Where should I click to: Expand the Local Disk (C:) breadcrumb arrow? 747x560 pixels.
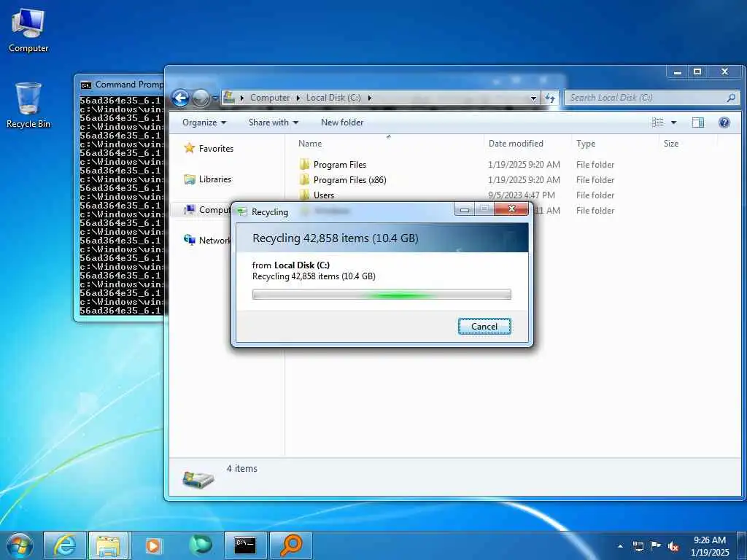coord(369,98)
